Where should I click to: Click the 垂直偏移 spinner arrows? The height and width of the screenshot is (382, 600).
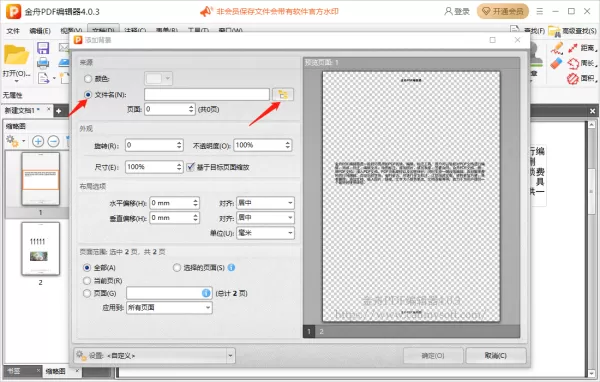click(196, 218)
